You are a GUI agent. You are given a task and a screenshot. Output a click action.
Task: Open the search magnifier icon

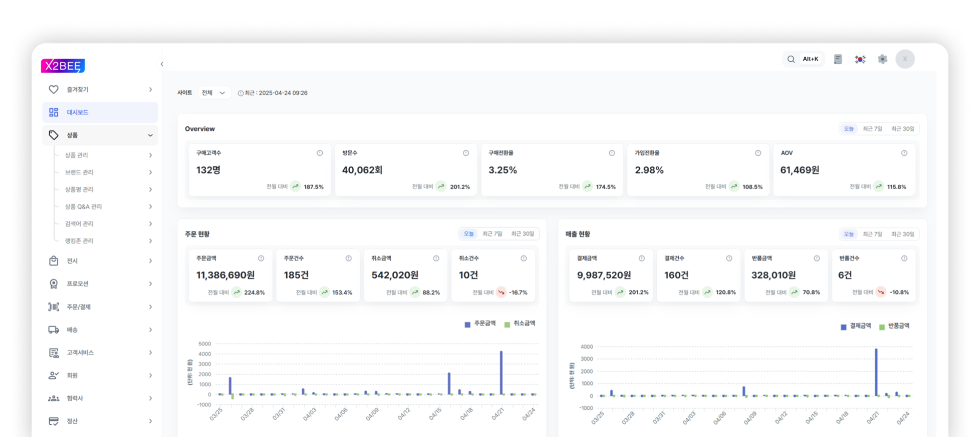[791, 59]
